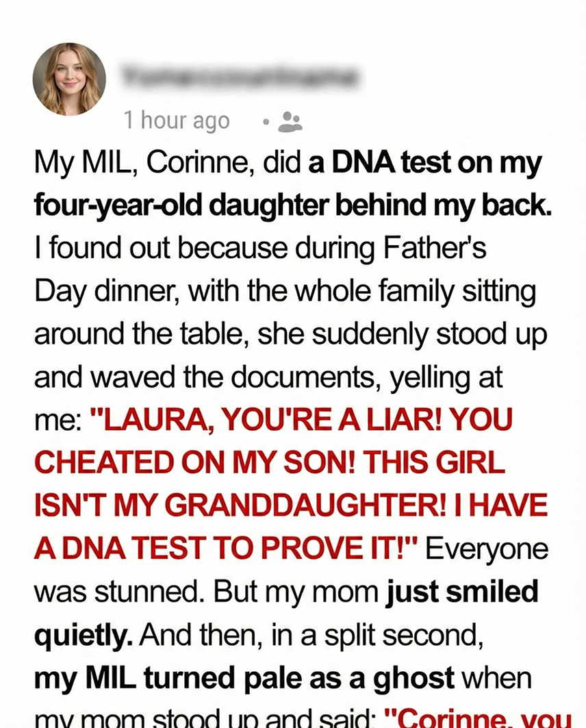Click the red "CHEATED ON MY SON! THIS GIRL" line
The width and height of the screenshot is (586, 728).
click(270, 463)
